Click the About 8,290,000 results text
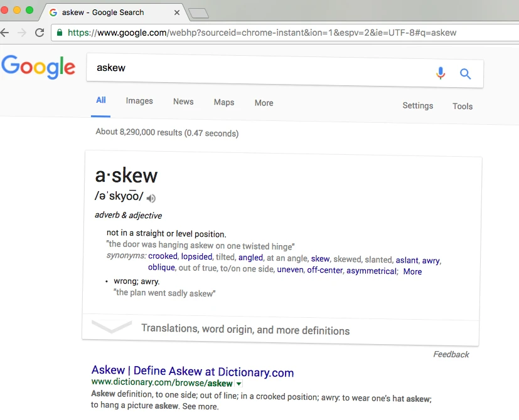Image resolution: width=519 pixels, height=420 pixels. tap(167, 132)
